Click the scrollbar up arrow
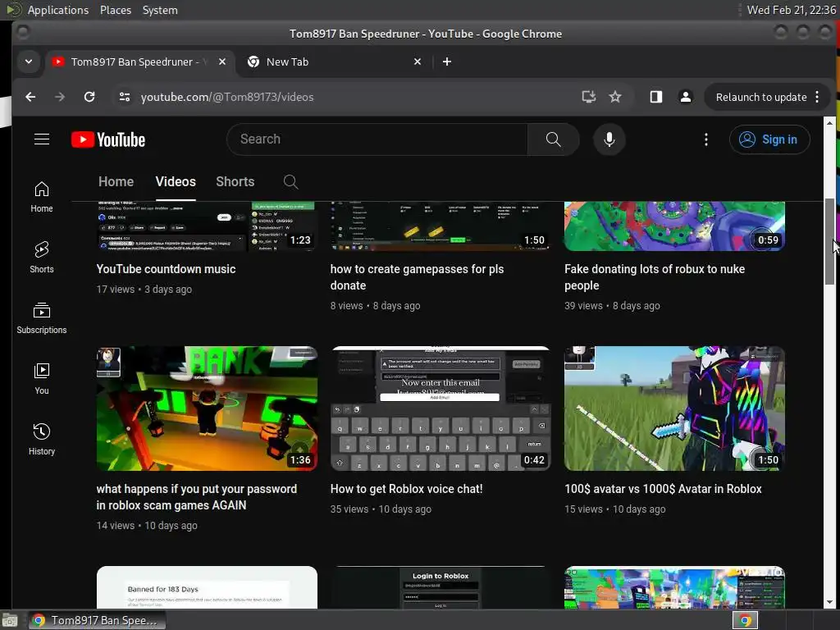 pos(829,123)
